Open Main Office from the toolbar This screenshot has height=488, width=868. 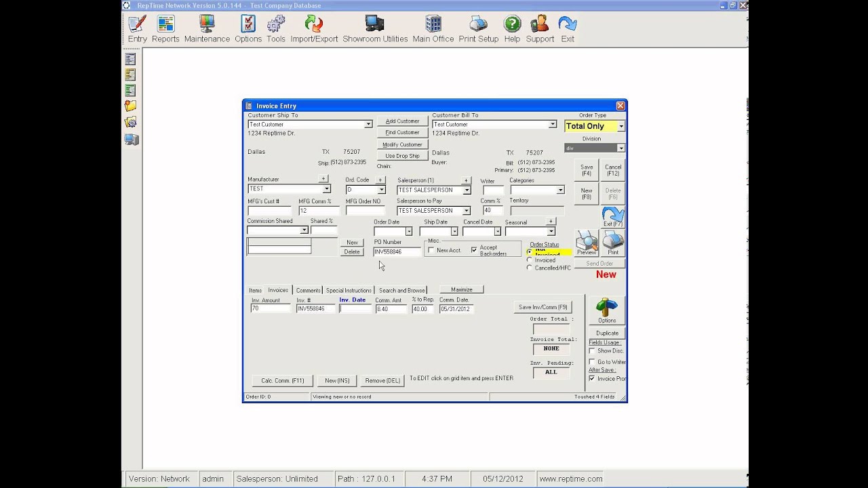[433, 29]
